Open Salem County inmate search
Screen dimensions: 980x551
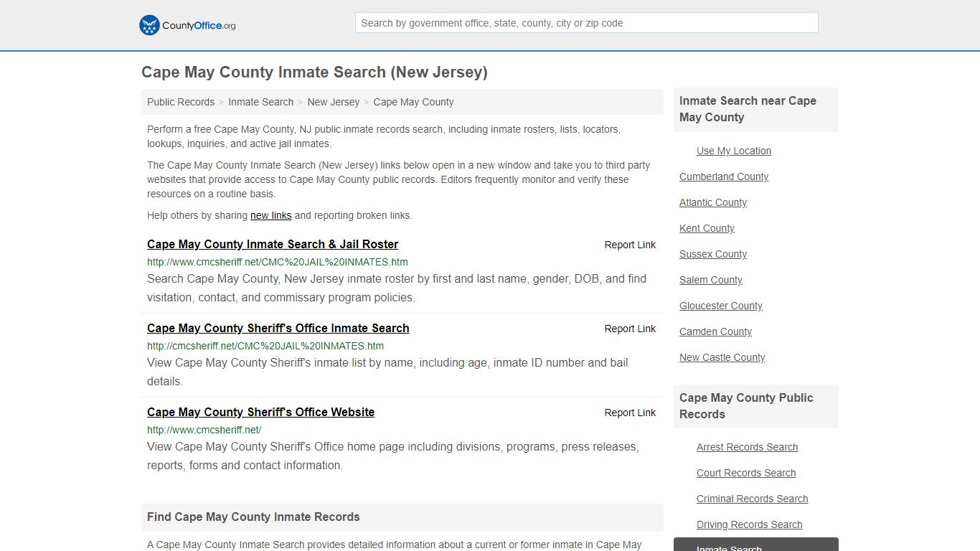(711, 280)
